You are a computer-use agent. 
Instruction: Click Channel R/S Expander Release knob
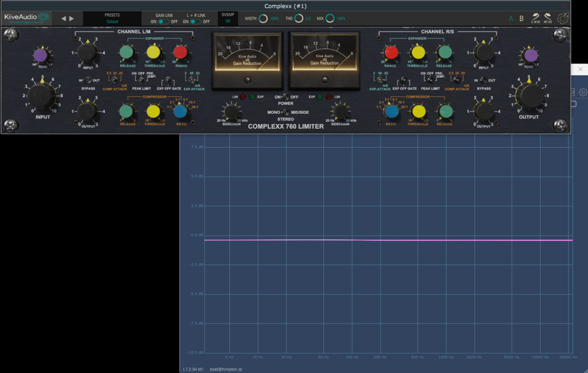tap(445, 52)
